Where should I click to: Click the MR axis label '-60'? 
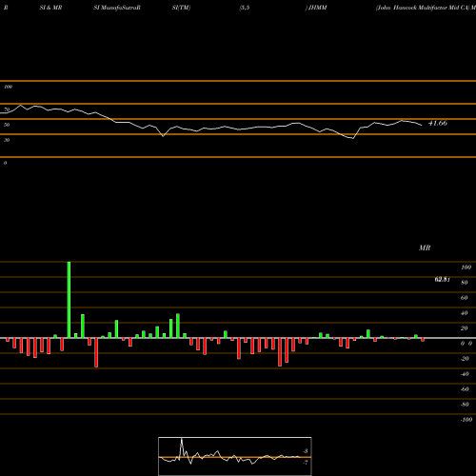click(465, 389)
